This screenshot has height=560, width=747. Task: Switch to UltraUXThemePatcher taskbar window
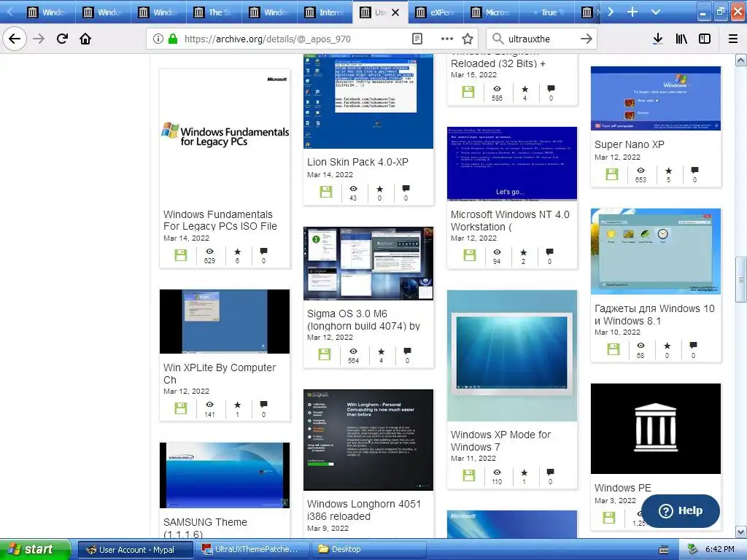[x=252, y=550]
